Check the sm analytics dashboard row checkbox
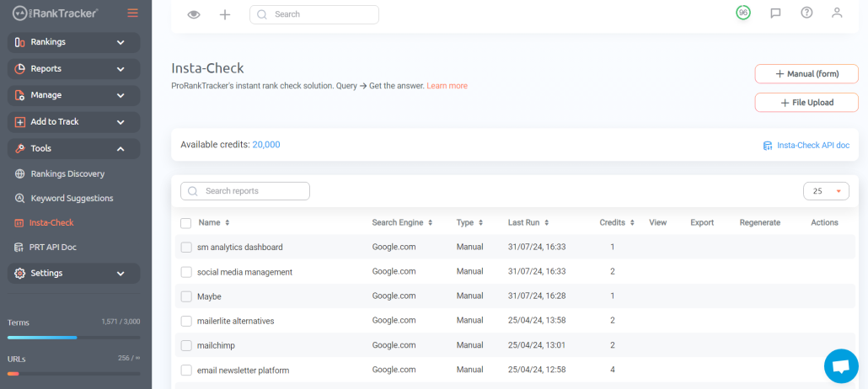The width and height of the screenshot is (868, 389). 186,248
